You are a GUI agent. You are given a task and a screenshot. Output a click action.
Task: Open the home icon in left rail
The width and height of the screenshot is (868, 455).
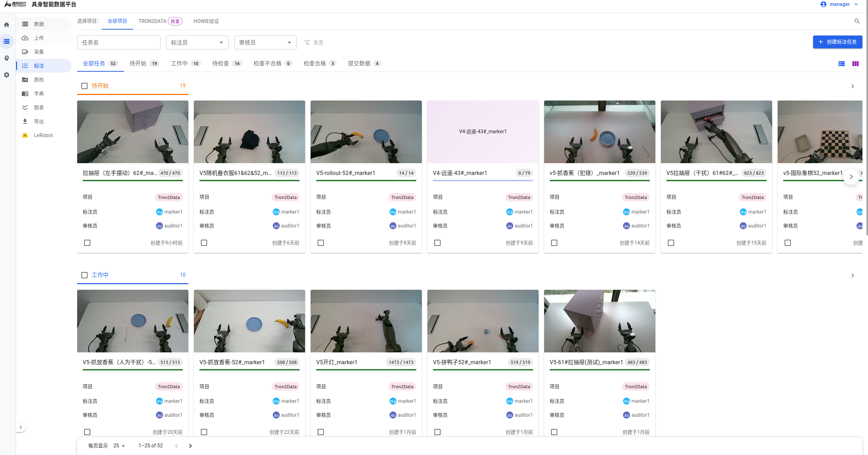[x=7, y=25]
